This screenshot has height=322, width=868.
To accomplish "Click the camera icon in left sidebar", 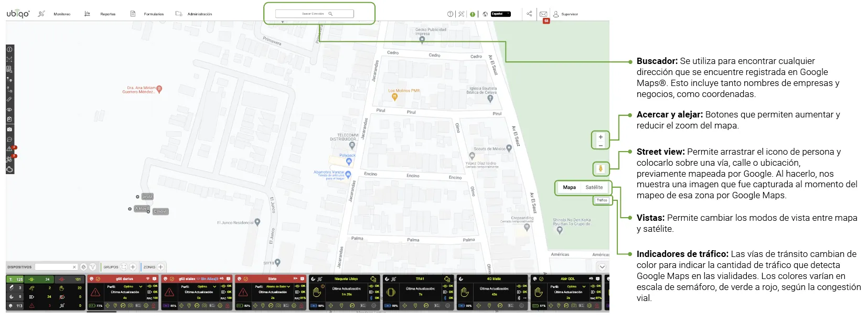I will [9, 129].
